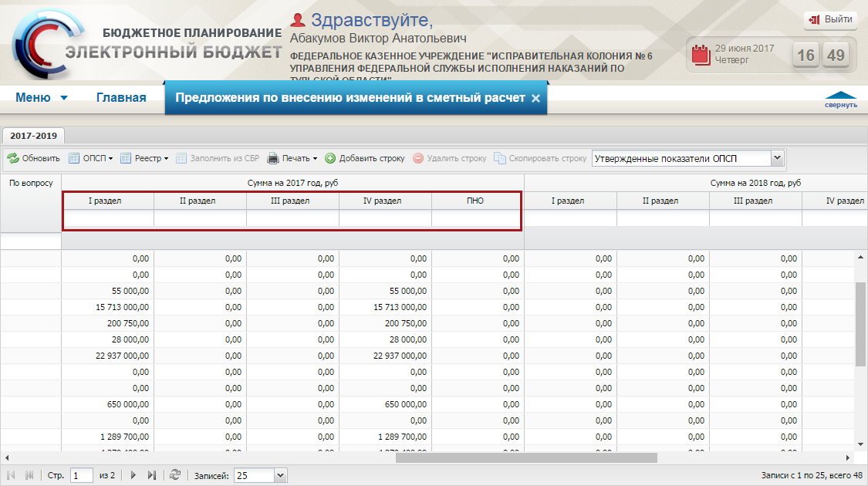Click the I раздел filter field for 2017

click(x=108, y=219)
